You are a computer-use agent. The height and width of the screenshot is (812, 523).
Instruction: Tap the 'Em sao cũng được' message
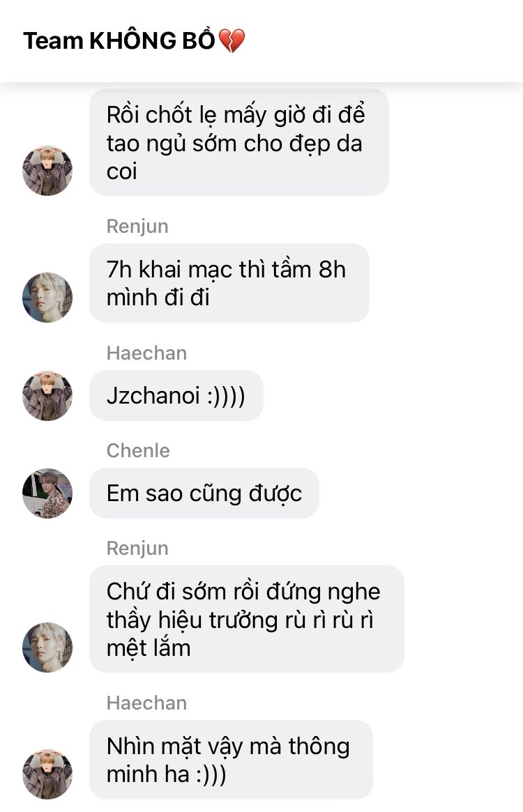204,493
